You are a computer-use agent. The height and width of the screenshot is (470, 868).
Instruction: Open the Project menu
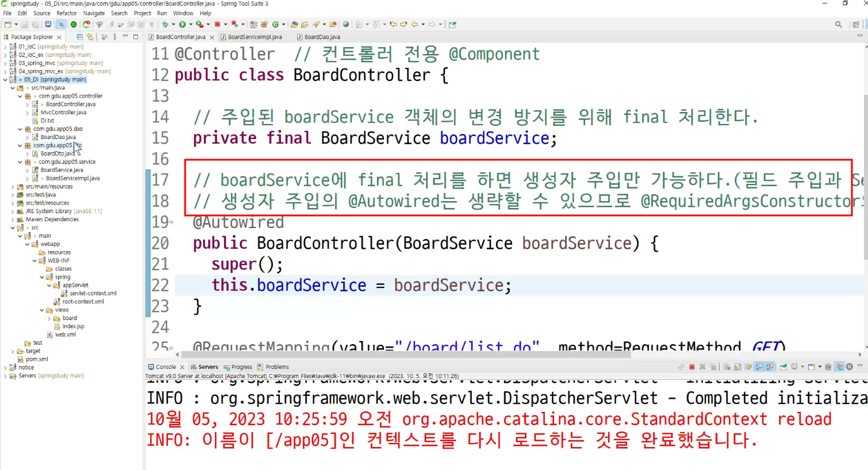[142, 13]
